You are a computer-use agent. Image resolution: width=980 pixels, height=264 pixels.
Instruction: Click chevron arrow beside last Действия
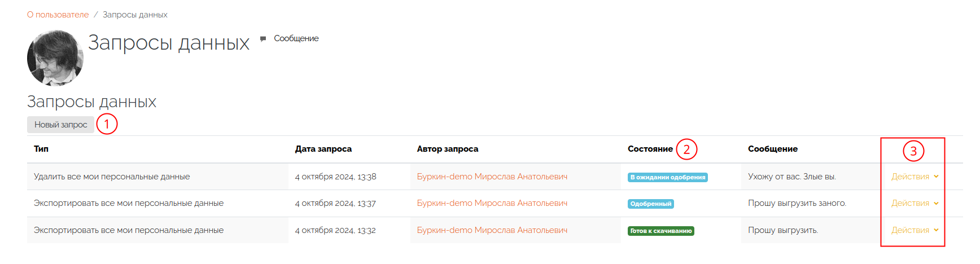pos(936,230)
